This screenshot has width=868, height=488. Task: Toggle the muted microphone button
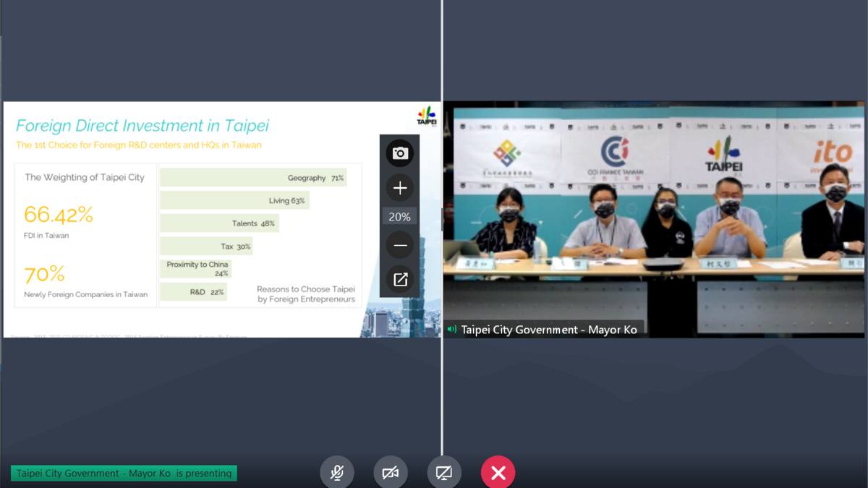click(x=337, y=473)
